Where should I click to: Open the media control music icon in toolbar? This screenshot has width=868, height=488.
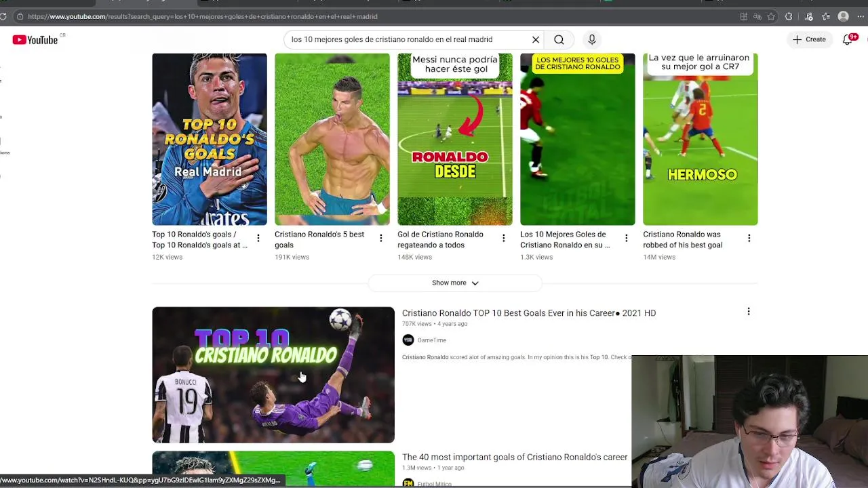tap(808, 16)
